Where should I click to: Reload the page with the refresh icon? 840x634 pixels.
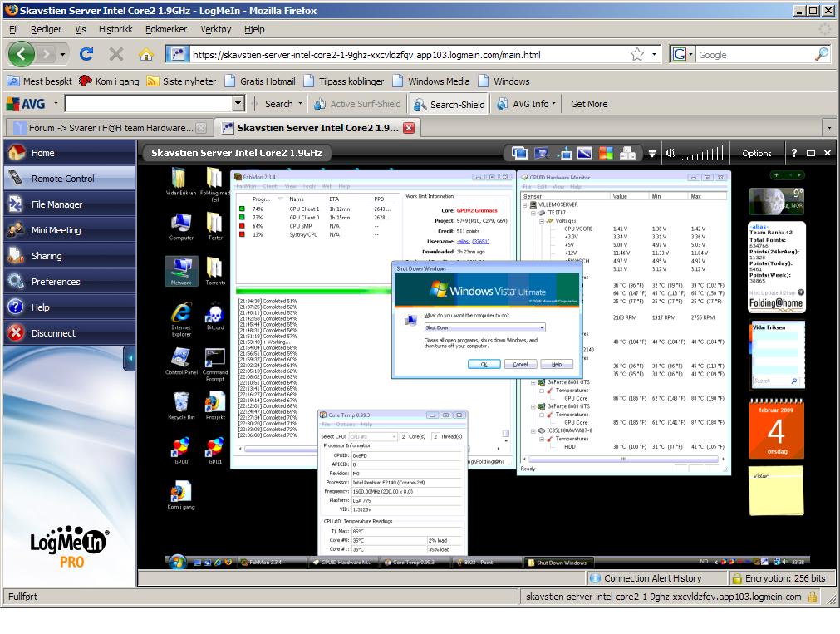click(x=86, y=54)
